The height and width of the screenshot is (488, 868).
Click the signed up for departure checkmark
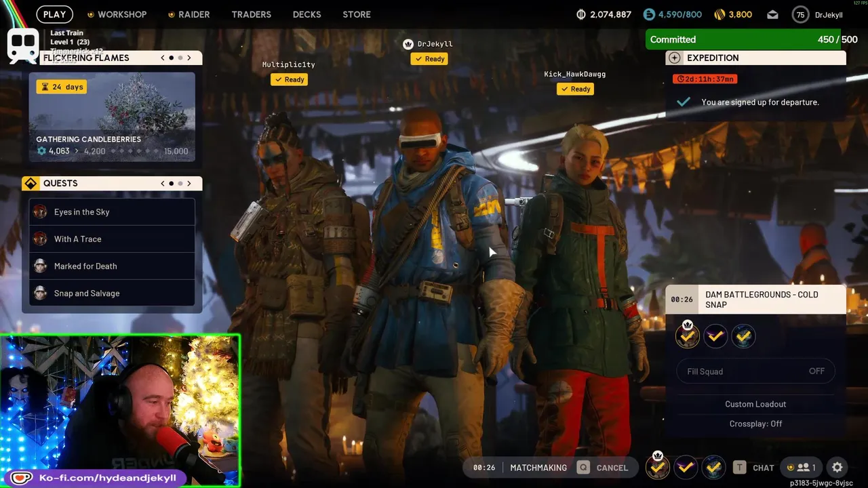pyautogui.click(x=684, y=102)
